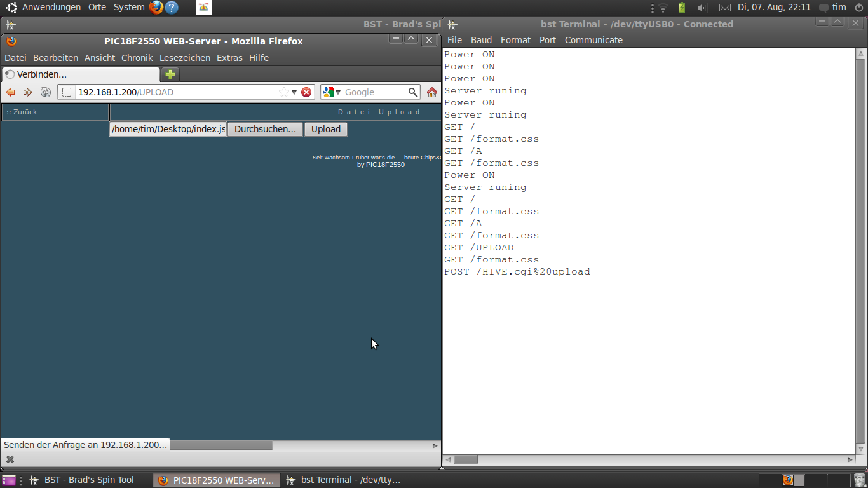Open the Baud menu in bst Terminal
This screenshot has height=488, width=868.
point(481,40)
